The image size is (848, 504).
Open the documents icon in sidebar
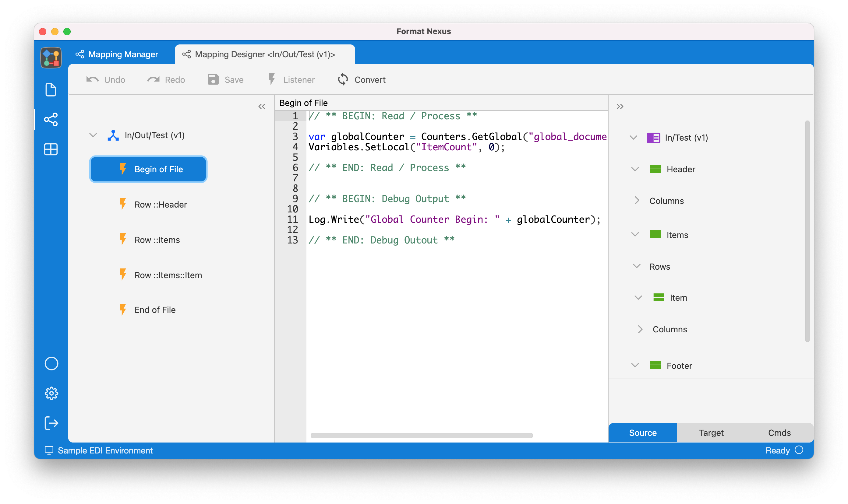click(51, 90)
